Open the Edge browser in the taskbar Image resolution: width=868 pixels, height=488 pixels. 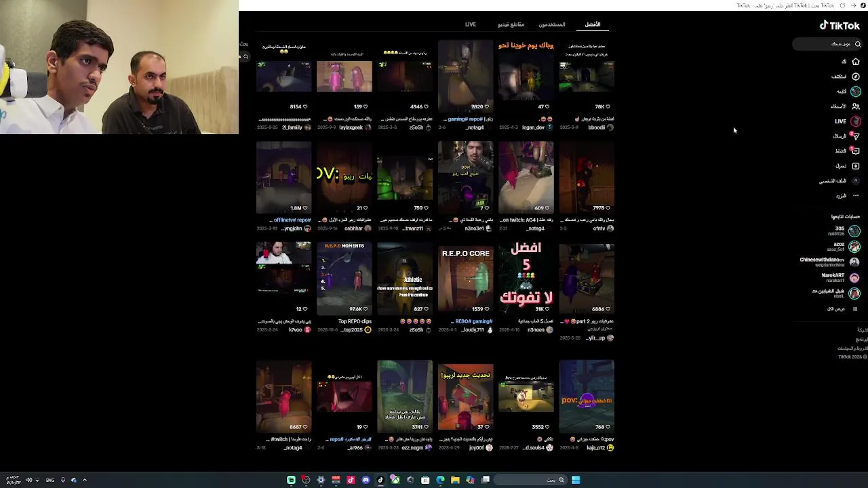point(440,480)
